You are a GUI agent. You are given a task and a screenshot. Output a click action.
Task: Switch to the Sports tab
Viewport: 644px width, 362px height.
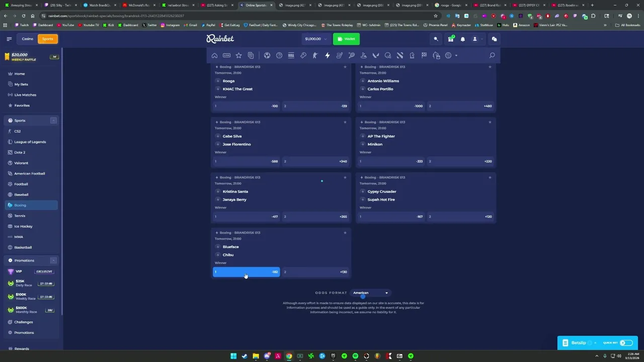pos(48,39)
